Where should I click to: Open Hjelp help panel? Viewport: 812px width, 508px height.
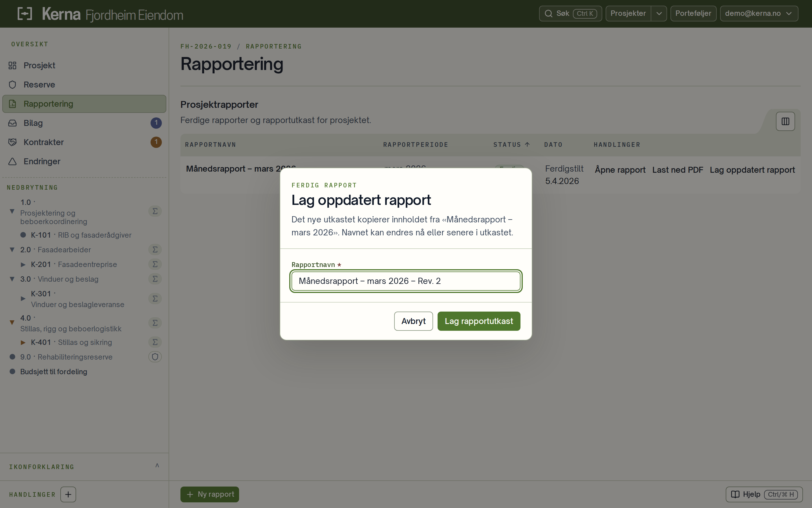pyautogui.click(x=764, y=494)
